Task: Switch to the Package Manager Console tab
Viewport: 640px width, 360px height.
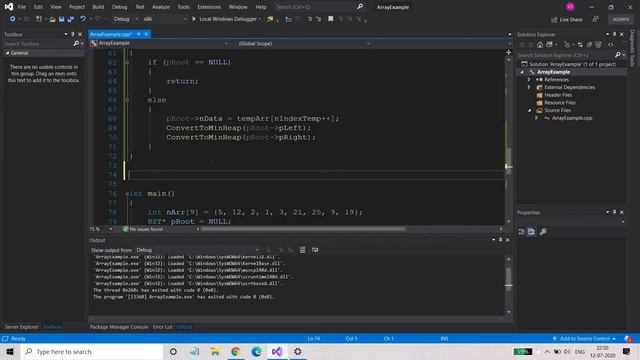Action: tap(119, 327)
